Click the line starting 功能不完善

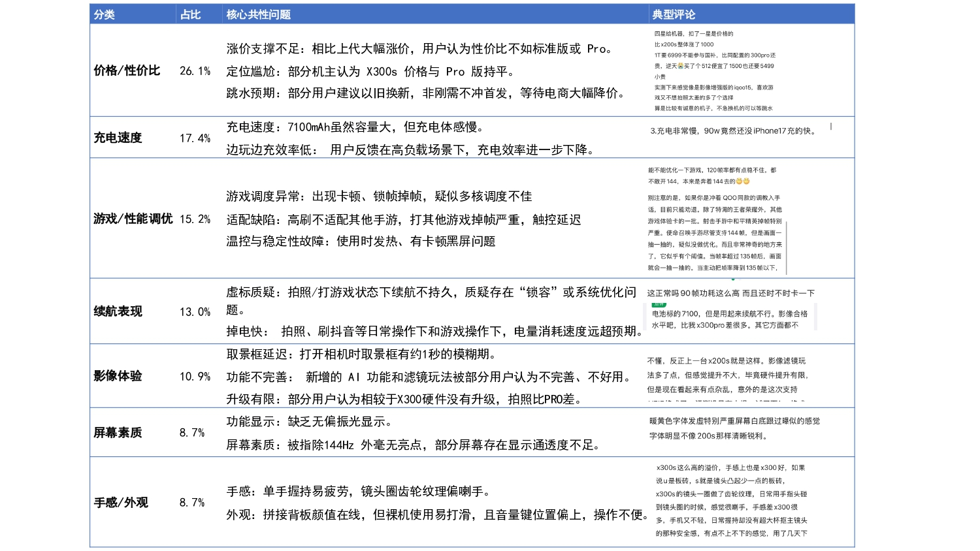tap(429, 377)
